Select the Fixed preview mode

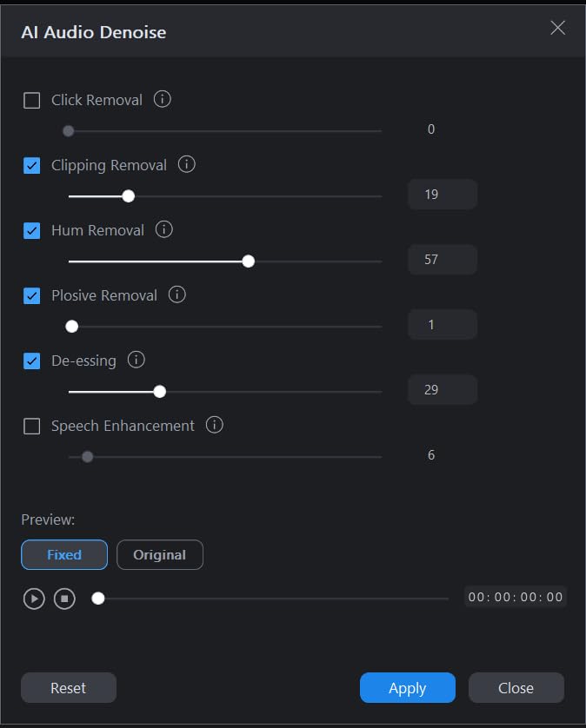coord(64,554)
